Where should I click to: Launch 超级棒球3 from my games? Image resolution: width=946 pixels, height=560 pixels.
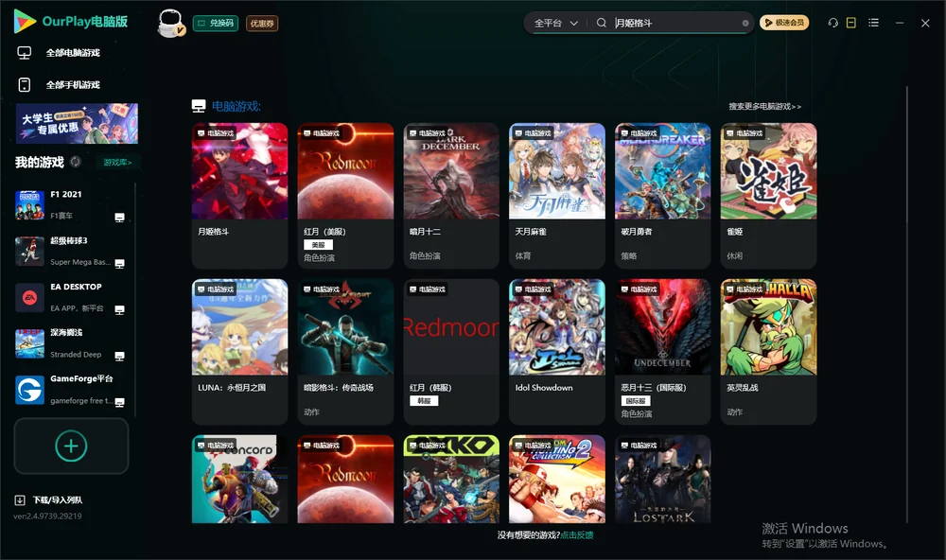pos(70,251)
